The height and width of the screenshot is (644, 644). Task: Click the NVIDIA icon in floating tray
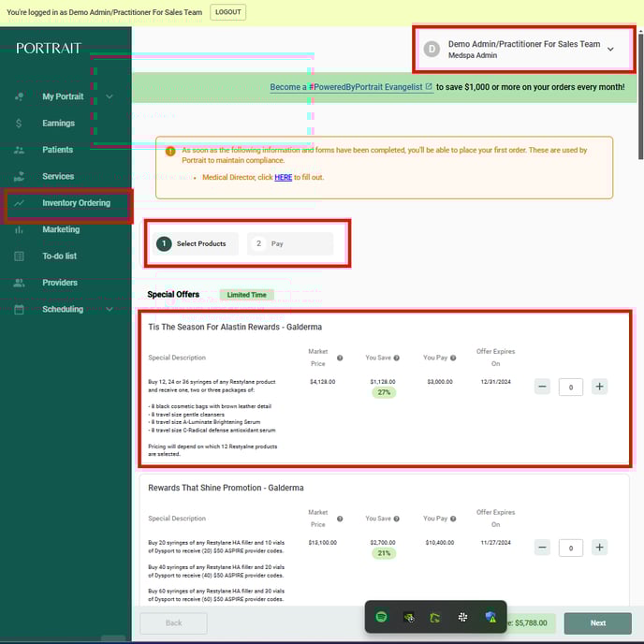pos(409,617)
